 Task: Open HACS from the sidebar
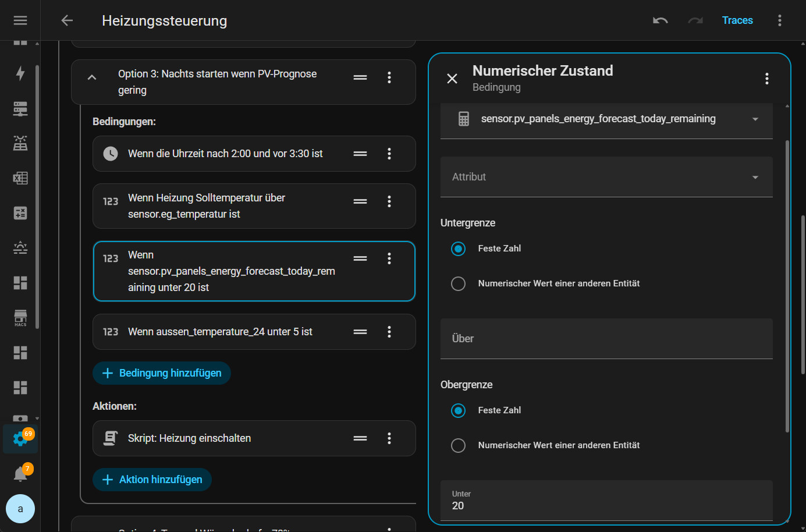[20, 318]
